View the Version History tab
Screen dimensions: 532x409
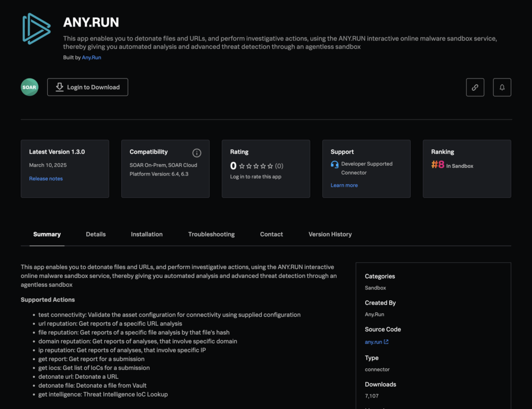click(330, 234)
